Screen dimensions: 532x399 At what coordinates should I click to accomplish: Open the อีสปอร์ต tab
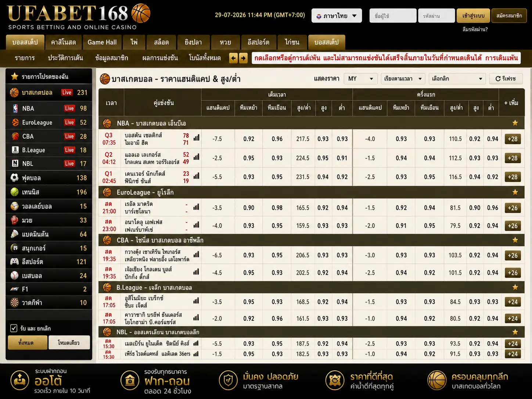(258, 42)
